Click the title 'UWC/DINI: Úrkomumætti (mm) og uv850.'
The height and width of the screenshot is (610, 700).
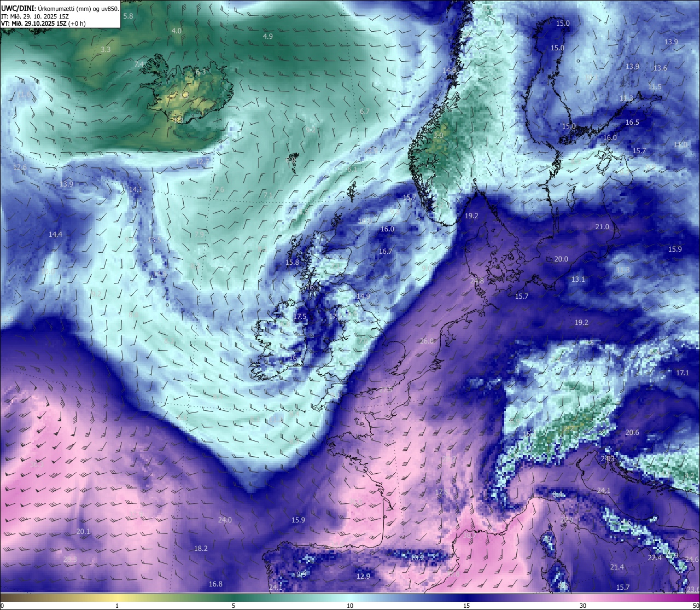[x=60, y=8]
